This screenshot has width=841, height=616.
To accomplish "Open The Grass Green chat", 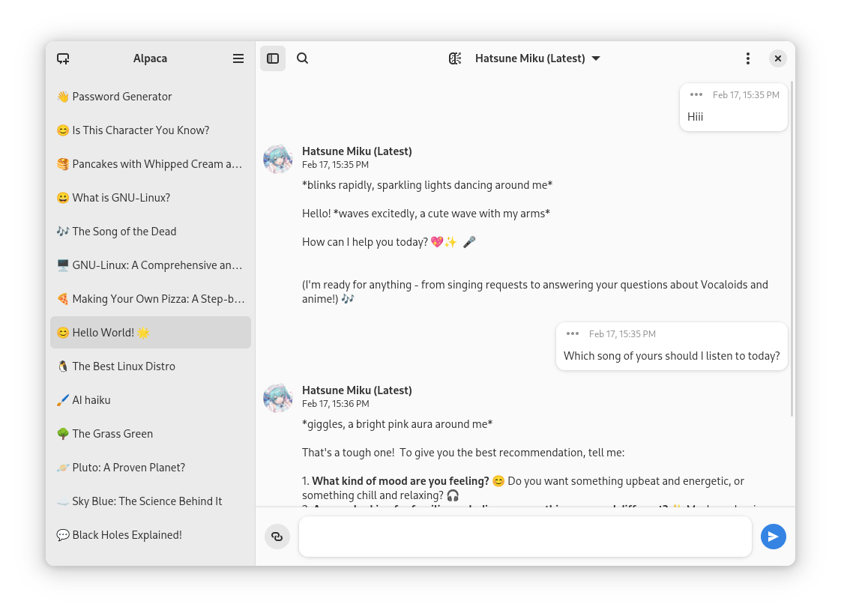I will coord(151,434).
